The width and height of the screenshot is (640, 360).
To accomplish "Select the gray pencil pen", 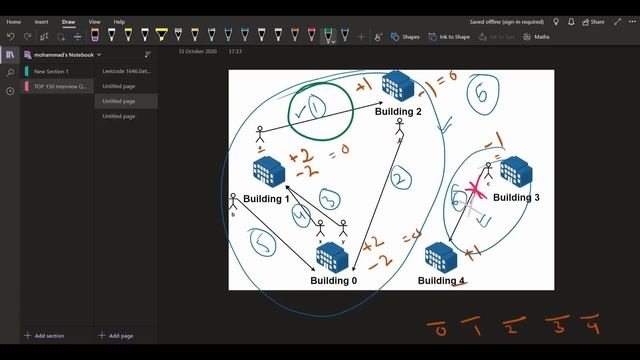I will tap(178, 35).
